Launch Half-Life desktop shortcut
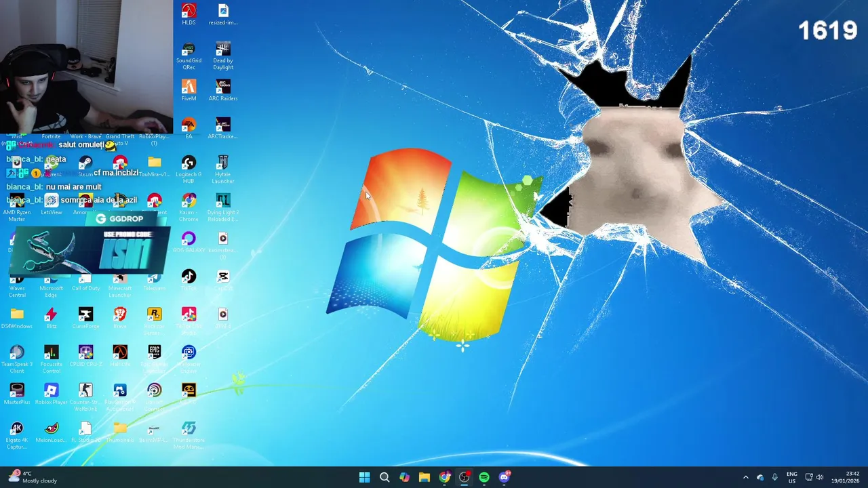Viewport: 868px width, 488px height. [x=120, y=356]
